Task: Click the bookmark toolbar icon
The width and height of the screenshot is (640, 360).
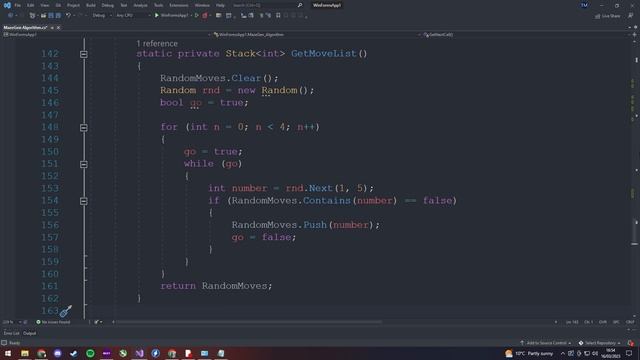Action: (278, 16)
